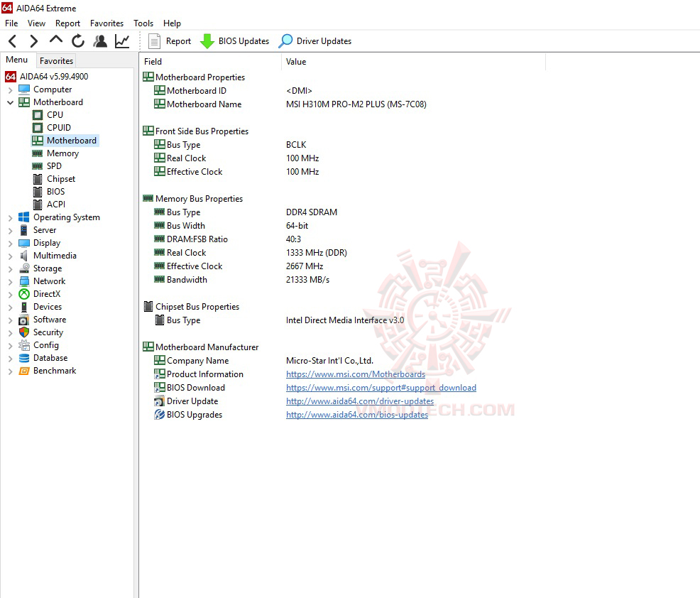Open the Favorites menu in menu bar
This screenshot has height=598, width=700.
(x=106, y=23)
